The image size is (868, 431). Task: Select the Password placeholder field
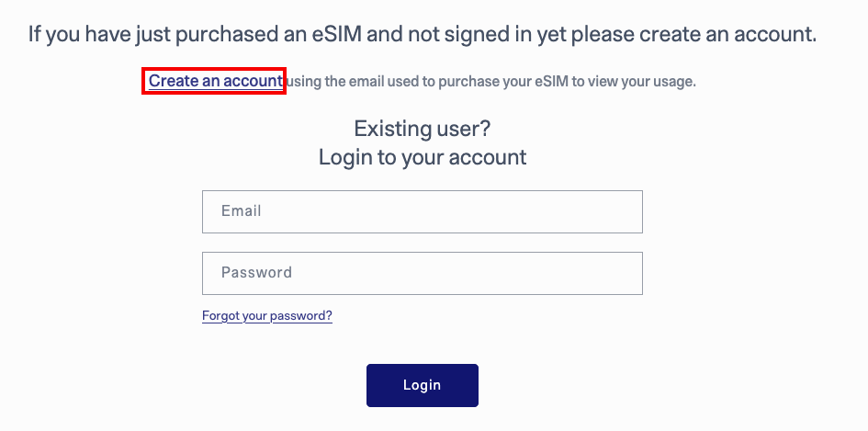click(422, 273)
